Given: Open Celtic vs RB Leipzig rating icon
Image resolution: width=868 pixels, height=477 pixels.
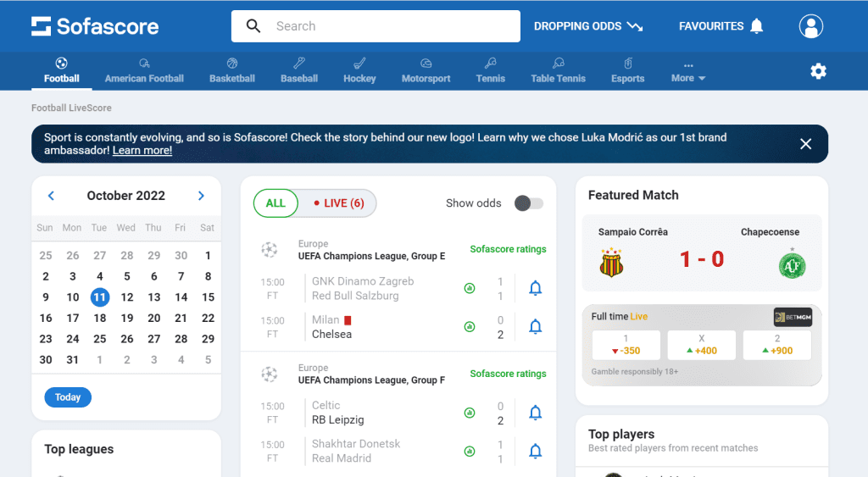Looking at the screenshot, I should (470, 413).
